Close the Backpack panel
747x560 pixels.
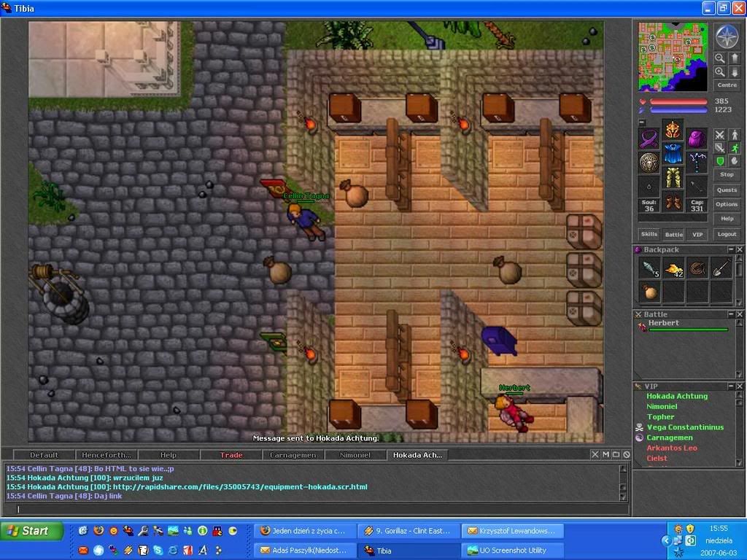point(740,249)
